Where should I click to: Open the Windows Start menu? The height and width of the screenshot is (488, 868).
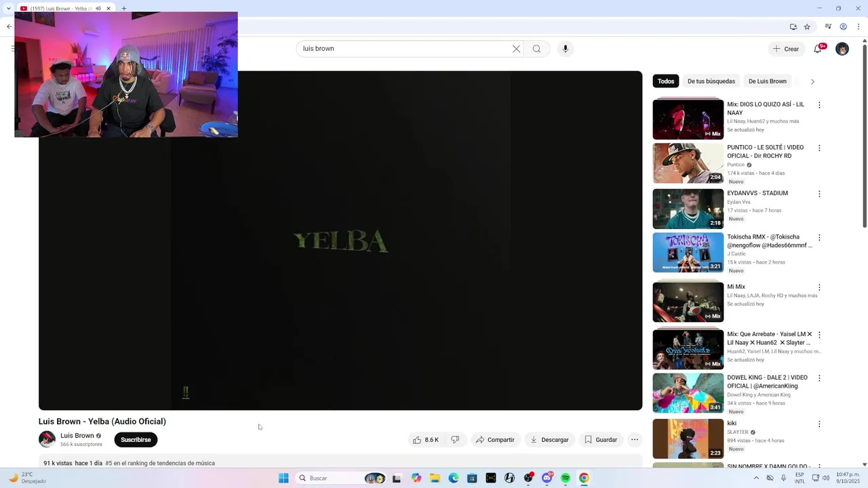click(283, 479)
